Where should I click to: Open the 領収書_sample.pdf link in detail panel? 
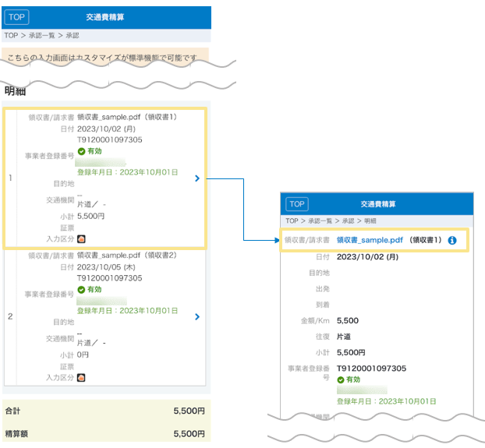(370, 241)
